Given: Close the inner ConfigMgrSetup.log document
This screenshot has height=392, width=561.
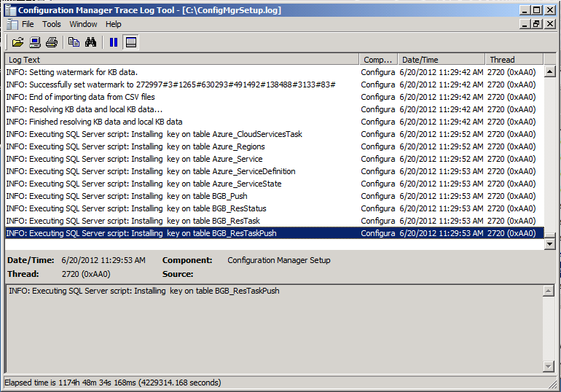Looking at the screenshot, I should [x=549, y=24].
